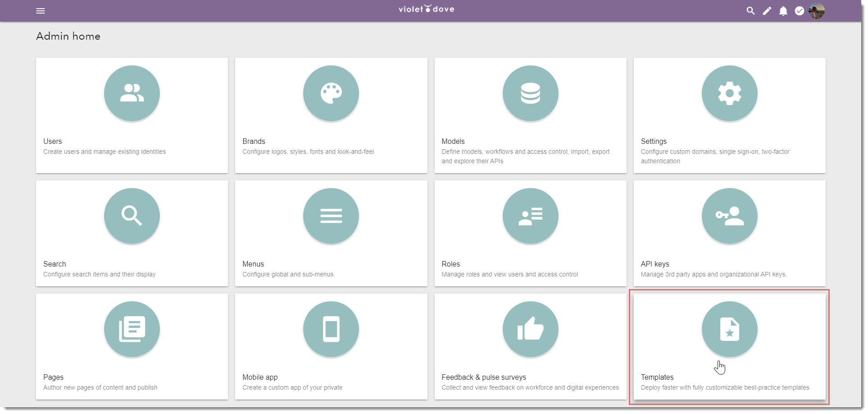Open the Models database icon

tap(531, 93)
